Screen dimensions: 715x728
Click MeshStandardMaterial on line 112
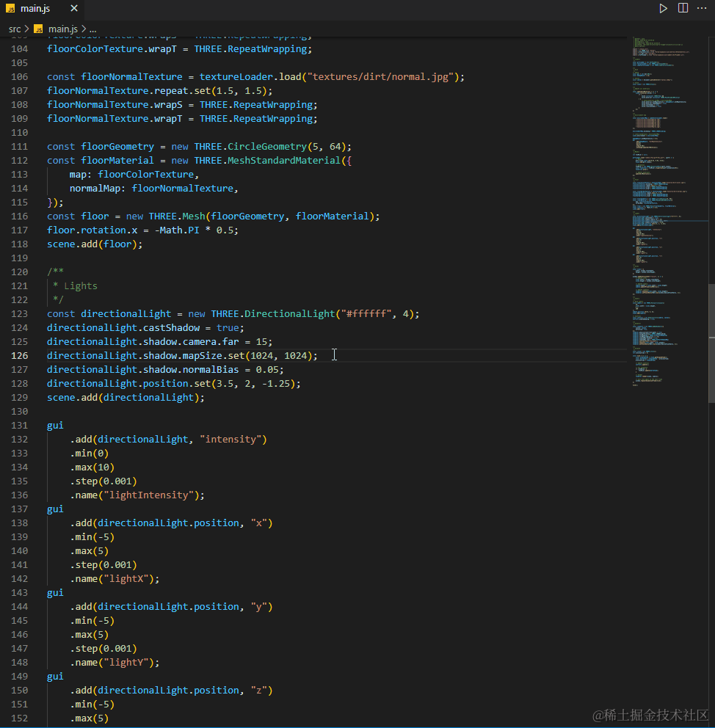tap(284, 161)
